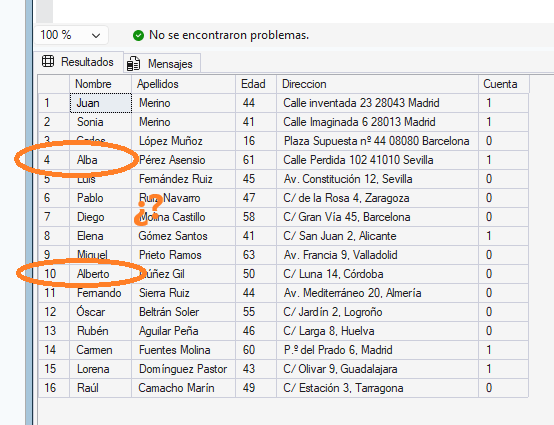Viewport: 554px width, 425px height.
Task: Select row 1 via its row header
Action: [x=54, y=103]
